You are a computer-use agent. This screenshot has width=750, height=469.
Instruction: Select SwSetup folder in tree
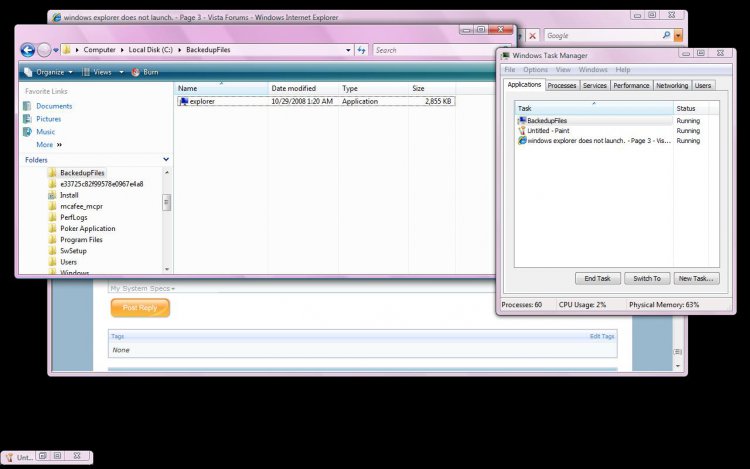pyautogui.click(x=73, y=251)
